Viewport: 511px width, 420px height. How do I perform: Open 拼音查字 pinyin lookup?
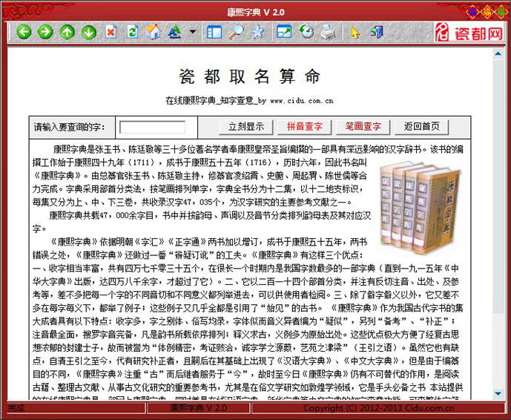tap(304, 127)
